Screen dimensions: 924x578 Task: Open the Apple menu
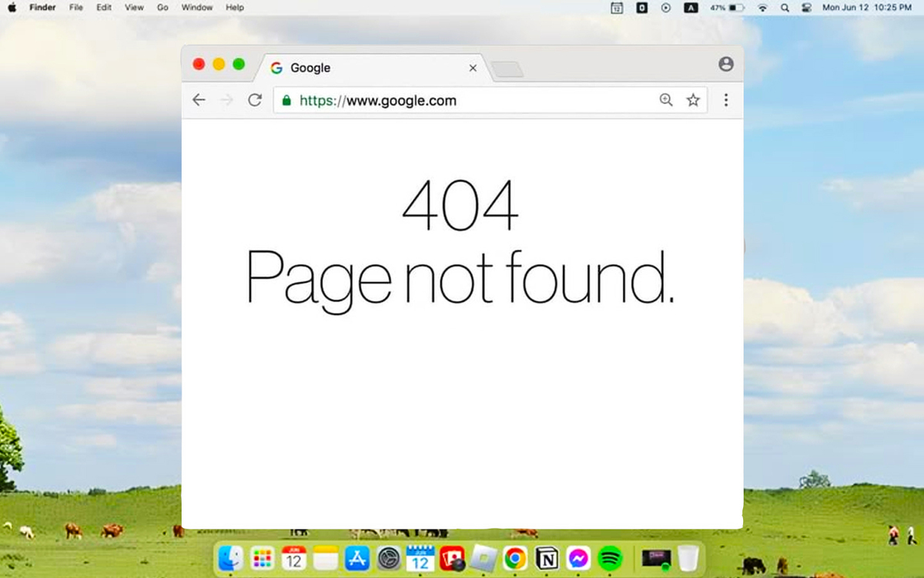[12, 8]
